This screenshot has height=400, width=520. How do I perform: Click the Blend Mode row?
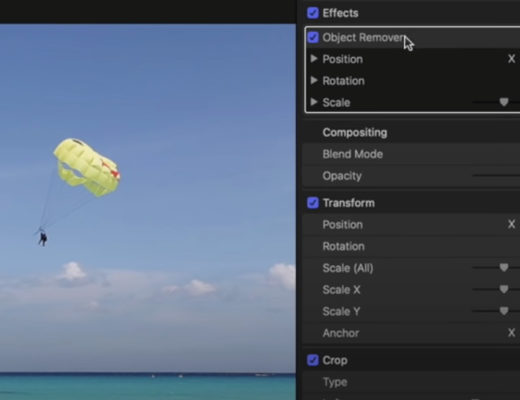[x=411, y=154]
